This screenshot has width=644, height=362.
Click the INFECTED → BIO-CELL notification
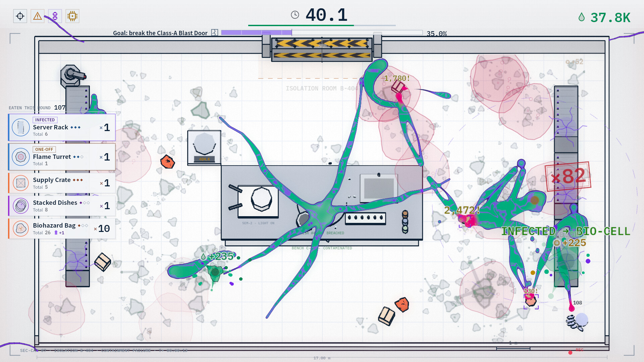point(566,231)
